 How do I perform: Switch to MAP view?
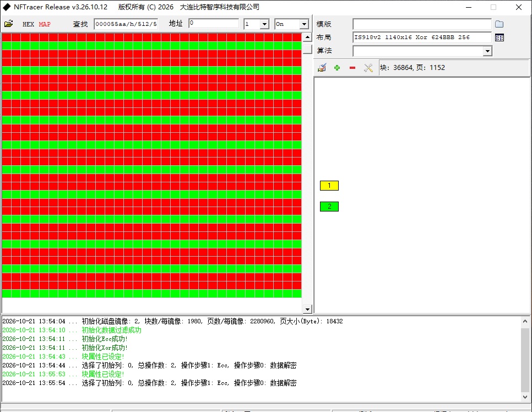pyautogui.click(x=45, y=24)
